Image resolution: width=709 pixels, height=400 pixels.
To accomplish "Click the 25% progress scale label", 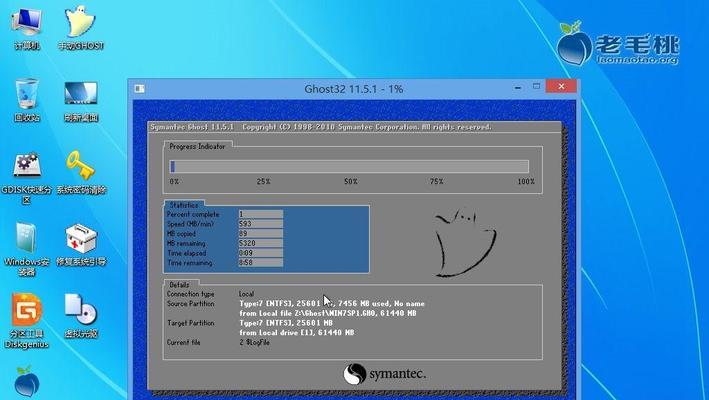I will [x=263, y=181].
